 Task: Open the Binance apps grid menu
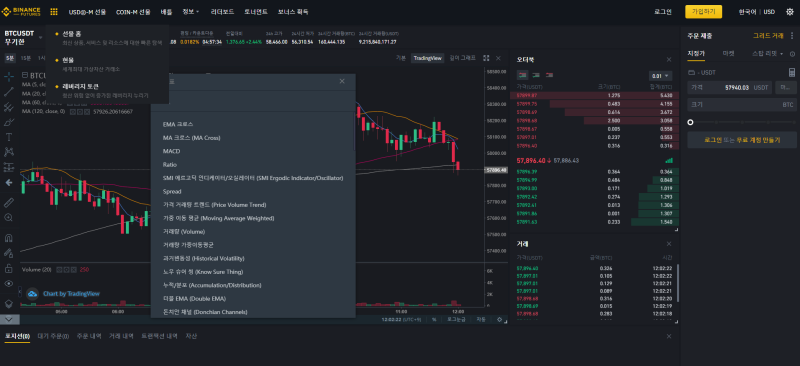click(x=54, y=12)
